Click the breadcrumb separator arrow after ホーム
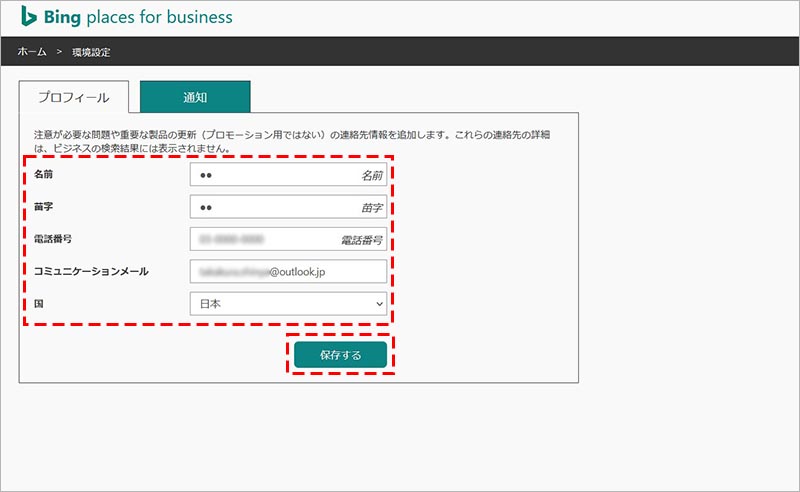This screenshot has width=800, height=492. coord(59,51)
